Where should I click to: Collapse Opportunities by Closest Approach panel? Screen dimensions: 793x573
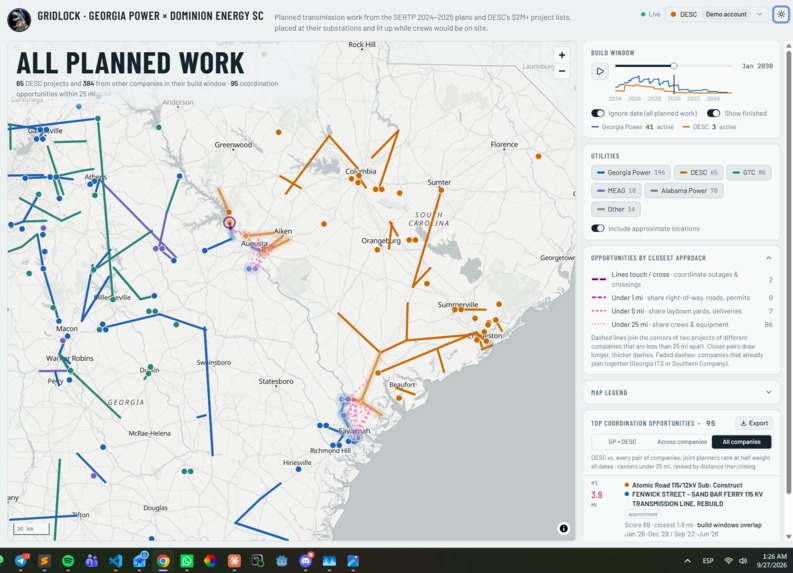pyautogui.click(x=769, y=258)
